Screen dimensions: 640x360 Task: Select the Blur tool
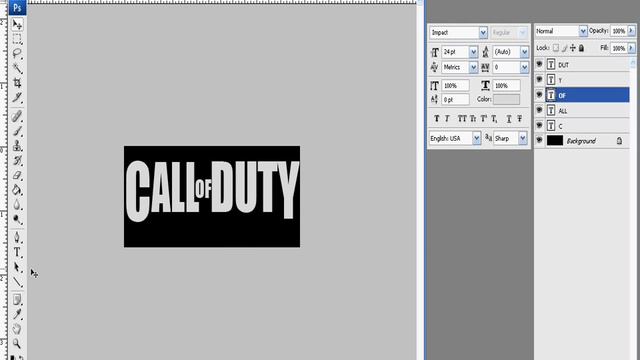pos(17,204)
